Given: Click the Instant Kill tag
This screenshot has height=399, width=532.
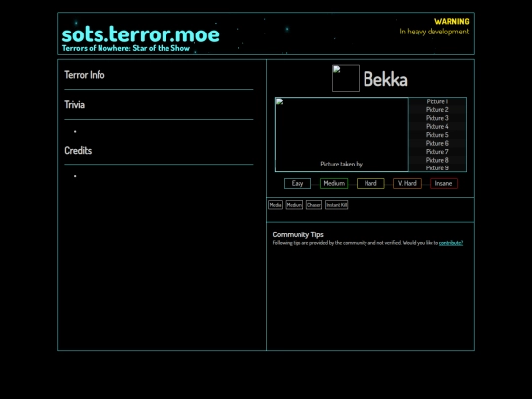Looking at the screenshot, I should tap(337, 205).
